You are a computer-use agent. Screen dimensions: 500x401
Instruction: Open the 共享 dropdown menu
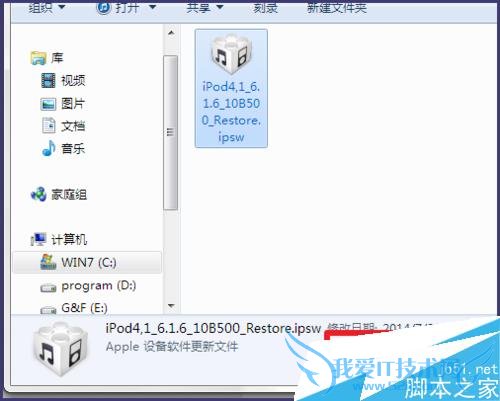(205, 7)
